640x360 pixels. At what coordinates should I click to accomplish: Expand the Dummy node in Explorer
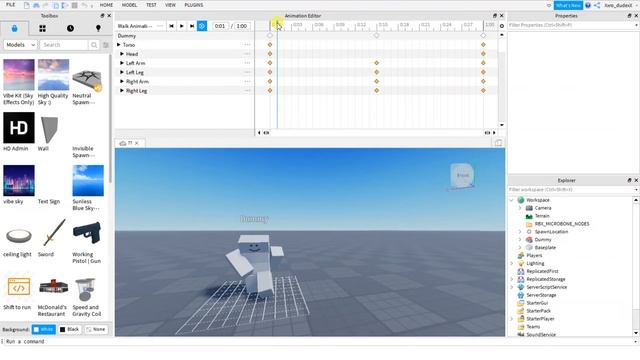520,240
